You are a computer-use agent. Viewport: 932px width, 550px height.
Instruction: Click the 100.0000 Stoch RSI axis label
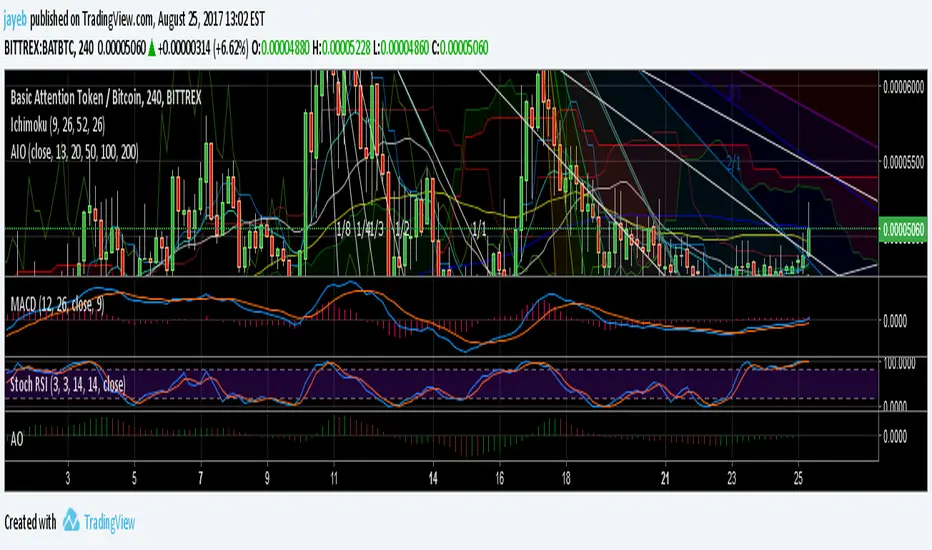coord(899,363)
